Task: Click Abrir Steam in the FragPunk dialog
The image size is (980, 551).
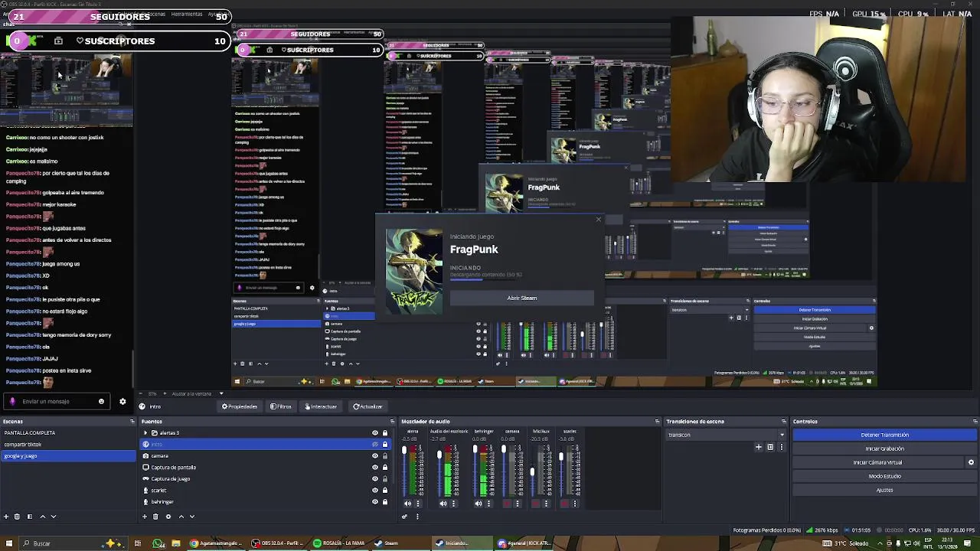Action: click(x=522, y=298)
